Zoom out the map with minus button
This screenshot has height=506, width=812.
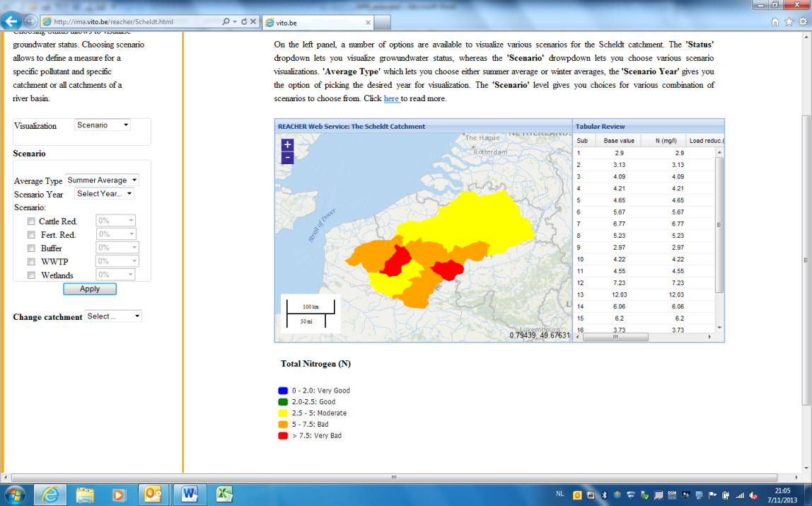(x=287, y=158)
